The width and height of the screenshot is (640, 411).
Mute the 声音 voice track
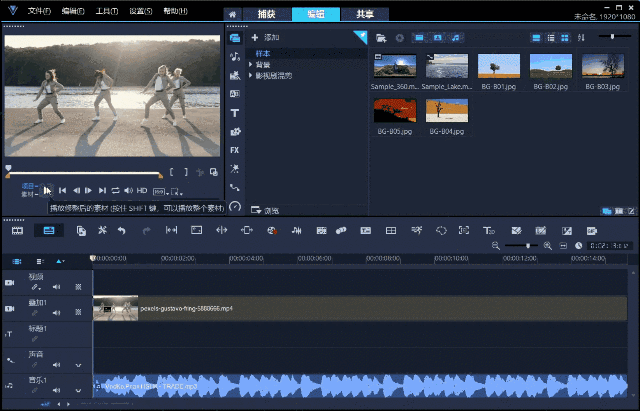(56, 364)
